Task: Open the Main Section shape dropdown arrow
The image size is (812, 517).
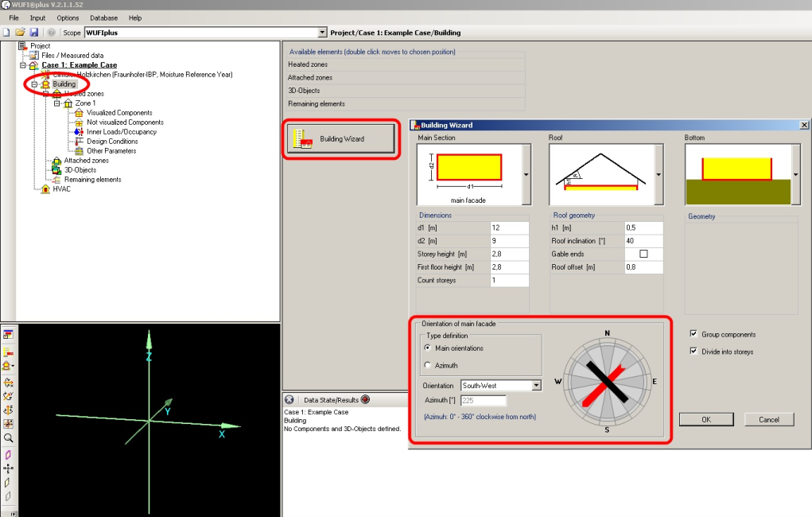Action: coord(526,174)
